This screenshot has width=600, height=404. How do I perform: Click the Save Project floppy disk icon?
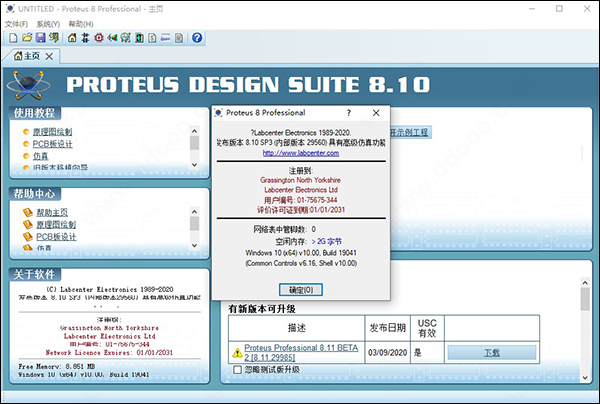40,37
